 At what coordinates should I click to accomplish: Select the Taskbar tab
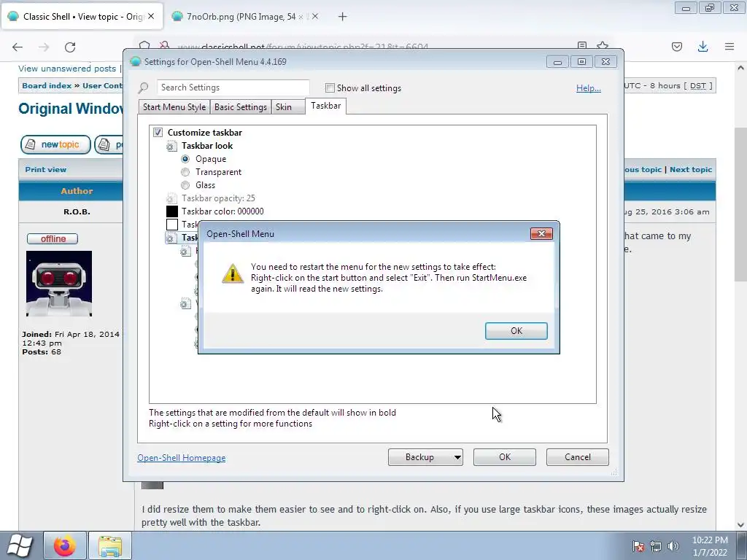(x=326, y=106)
